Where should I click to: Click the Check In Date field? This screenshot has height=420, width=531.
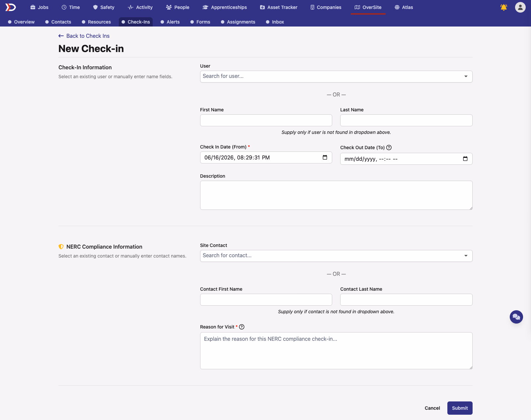[x=266, y=157]
